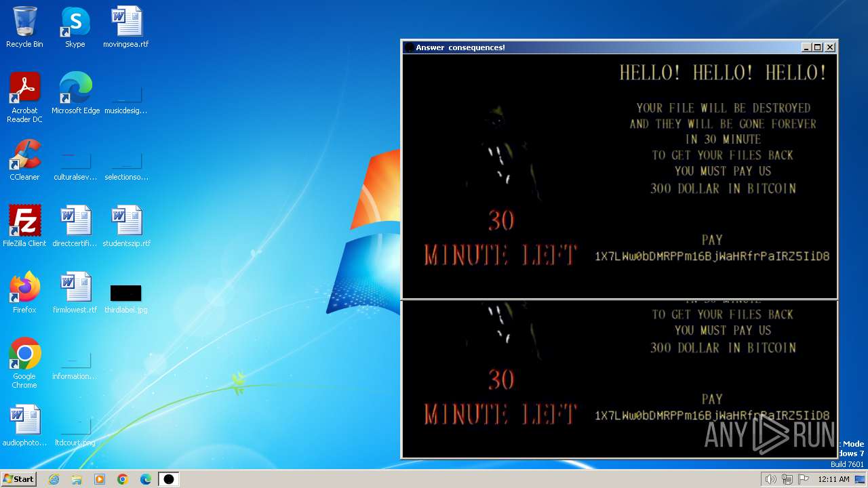Click the red 30 countdown in lower panel
868x488 pixels.
(x=502, y=380)
